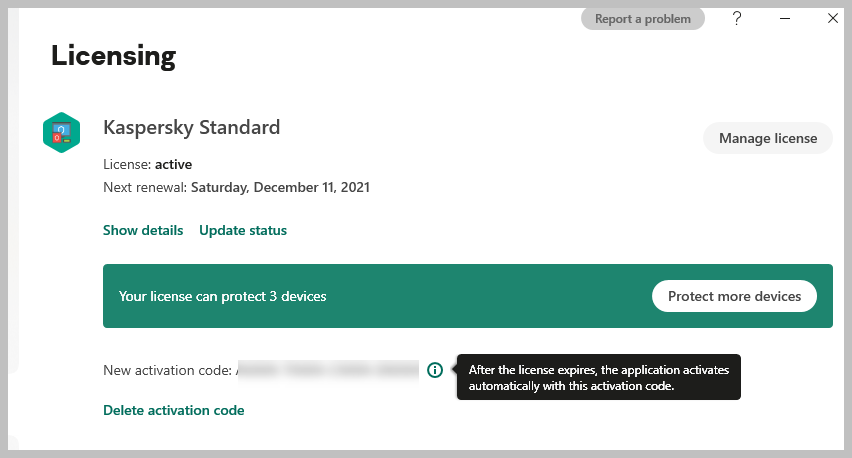The image size is (852, 458).
Task: Remove code via Delete activation code
Action: pos(174,410)
